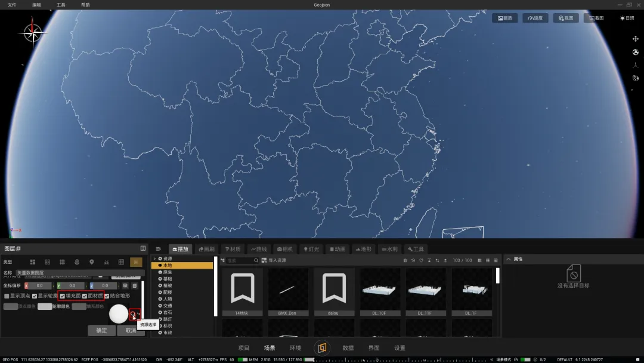Open the 数据 section in bottom bar

348,348
